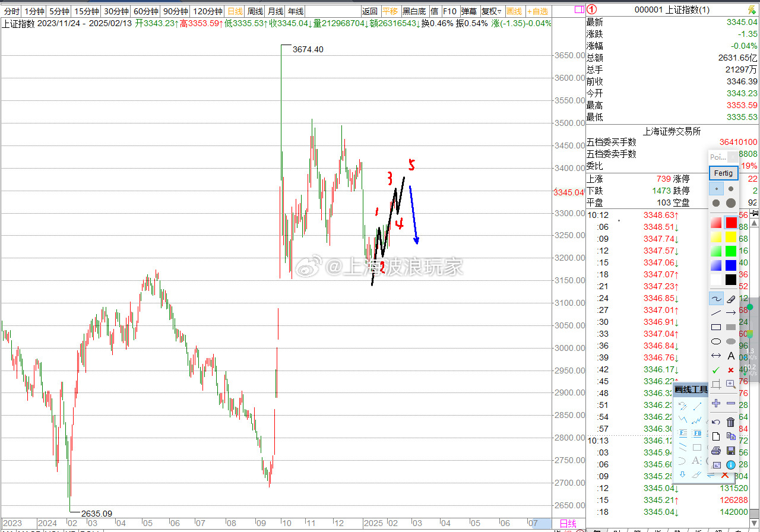Pick the blue down-arrow marker in 画线工具
Viewport: 760px width, 532px height.
682,474
